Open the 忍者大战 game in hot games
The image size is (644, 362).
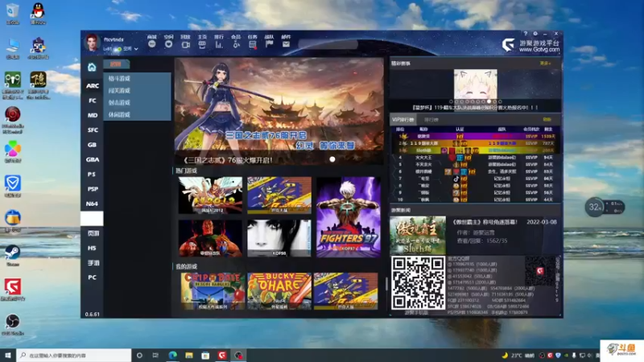point(279,195)
